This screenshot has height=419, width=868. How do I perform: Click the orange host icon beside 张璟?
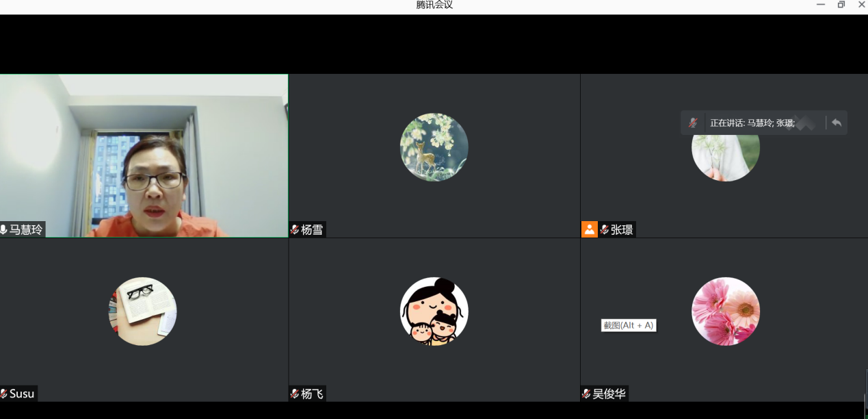(x=589, y=230)
